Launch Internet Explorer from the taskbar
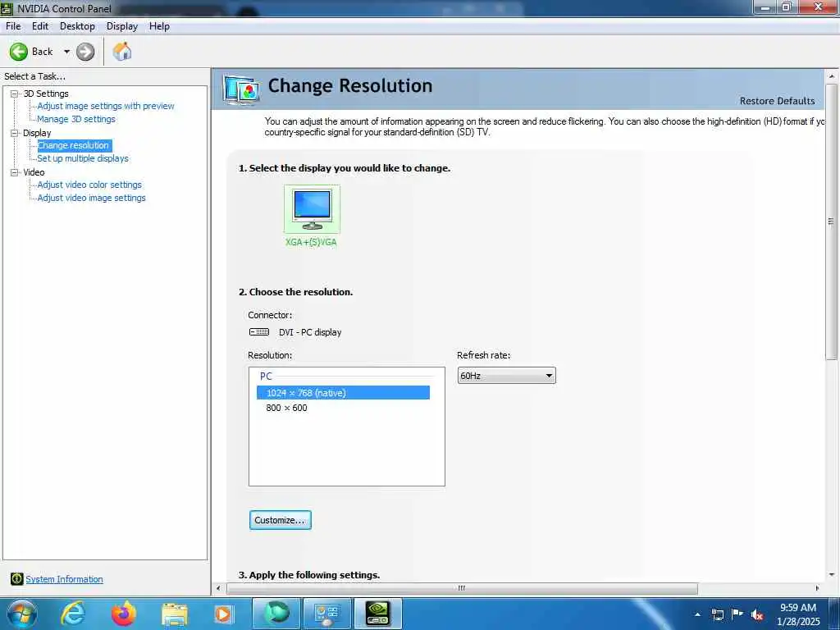The width and height of the screenshot is (840, 630). 73,614
